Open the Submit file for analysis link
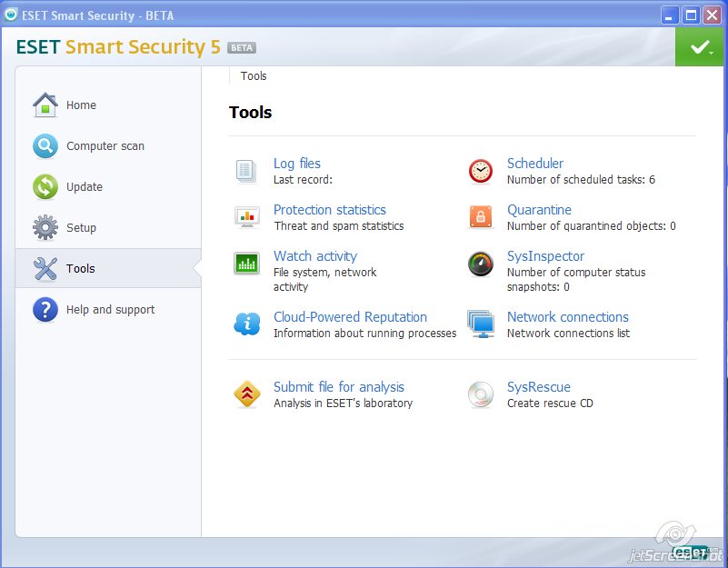The height and width of the screenshot is (568, 728). (339, 387)
